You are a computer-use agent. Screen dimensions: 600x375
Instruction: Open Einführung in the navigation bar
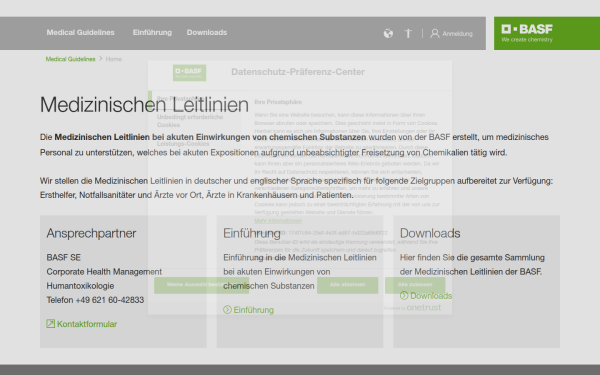[152, 33]
